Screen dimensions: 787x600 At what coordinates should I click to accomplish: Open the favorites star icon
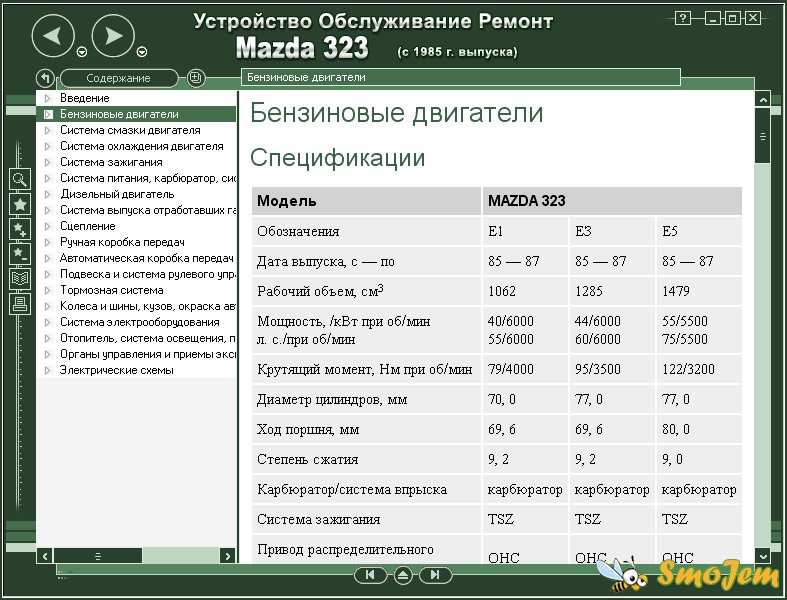[x=20, y=204]
